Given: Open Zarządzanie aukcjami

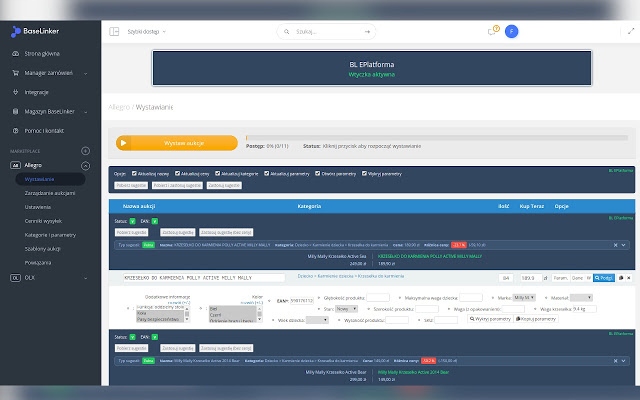Looking at the screenshot, I should tap(50, 193).
